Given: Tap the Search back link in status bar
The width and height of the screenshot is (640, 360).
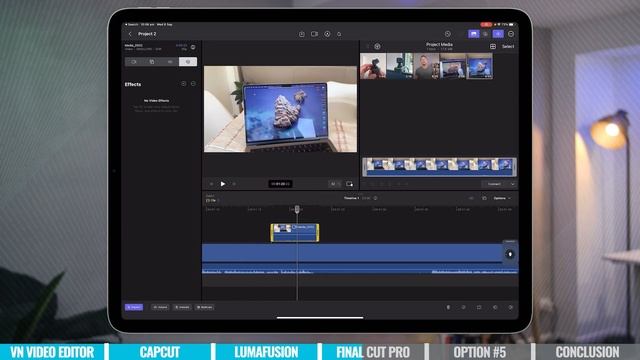Looking at the screenshot, I should click(x=131, y=24).
